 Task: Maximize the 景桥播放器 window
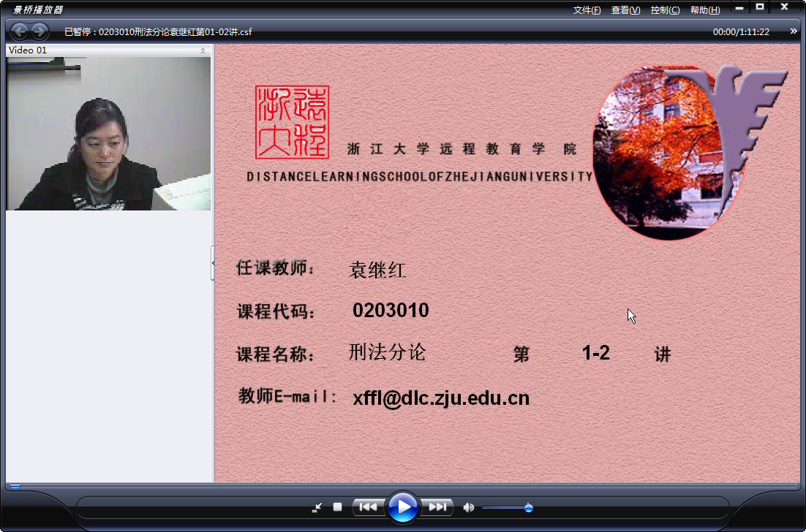coord(760,7)
